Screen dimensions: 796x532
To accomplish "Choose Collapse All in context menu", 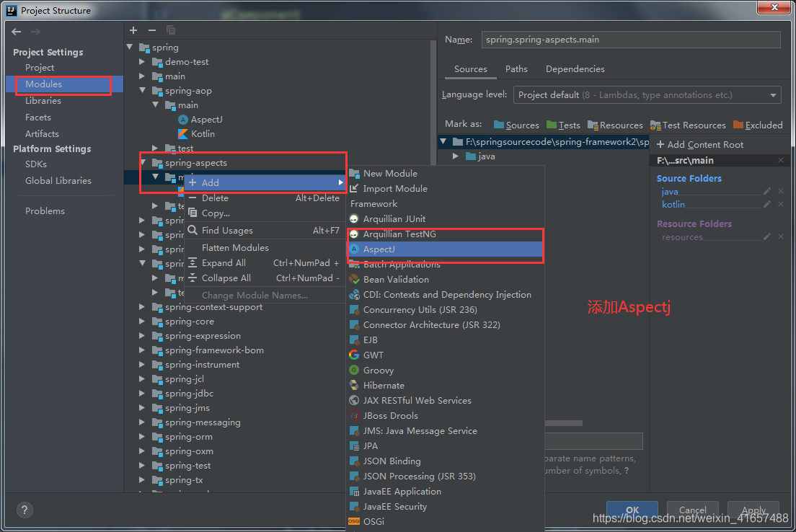I will pyautogui.click(x=265, y=278).
